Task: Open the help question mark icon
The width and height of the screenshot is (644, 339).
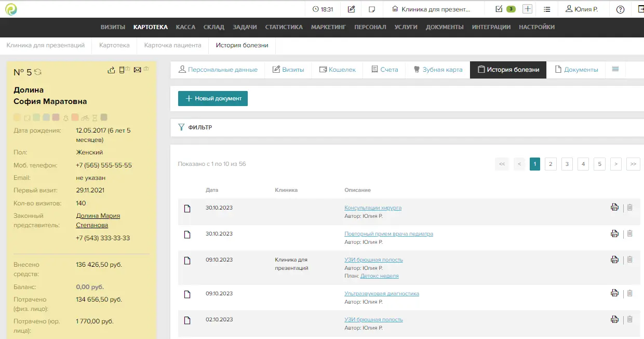Action: (620, 9)
